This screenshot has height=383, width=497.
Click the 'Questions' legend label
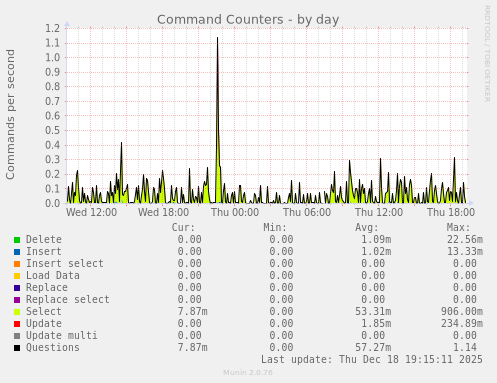click(x=53, y=347)
